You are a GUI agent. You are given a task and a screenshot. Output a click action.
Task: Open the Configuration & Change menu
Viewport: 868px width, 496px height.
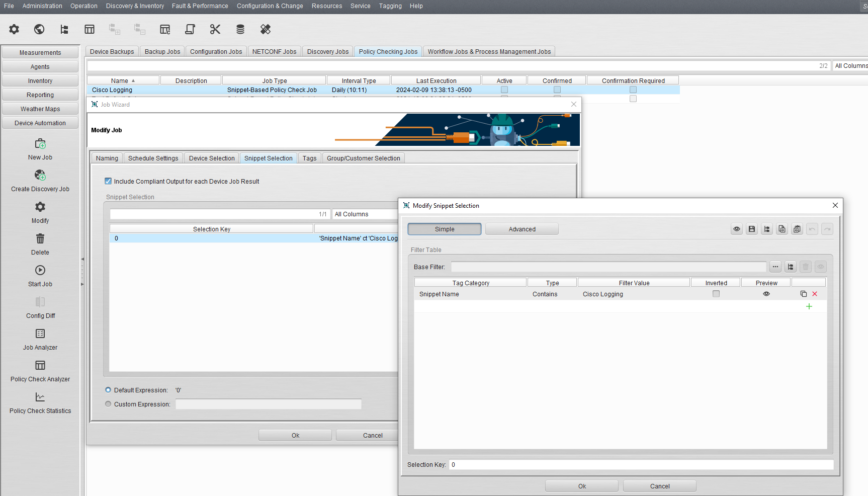point(270,6)
